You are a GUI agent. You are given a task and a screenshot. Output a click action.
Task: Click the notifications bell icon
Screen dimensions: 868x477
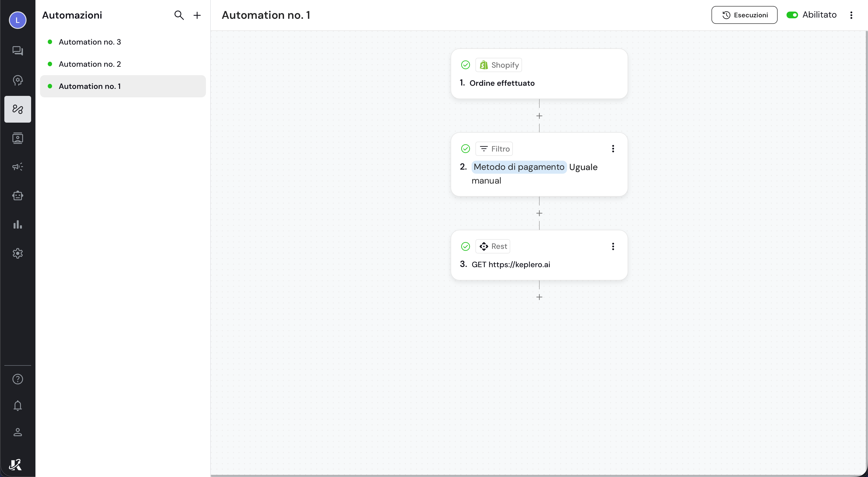pyautogui.click(x=18, y=406)
